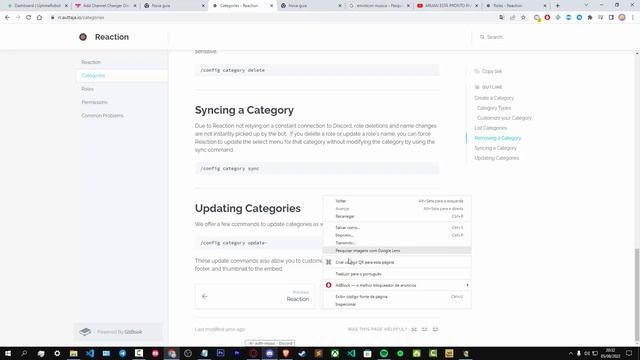Open the taskbar search magnifier

pyautogui.click(x=24, y=353)
